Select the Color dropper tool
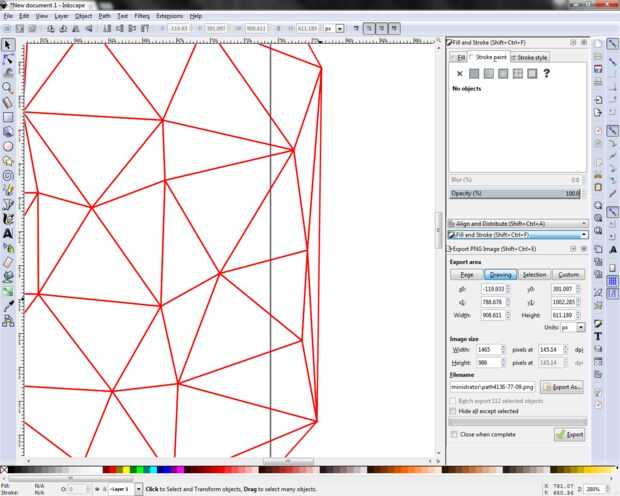The image size is (620, 496). (8, 307)
